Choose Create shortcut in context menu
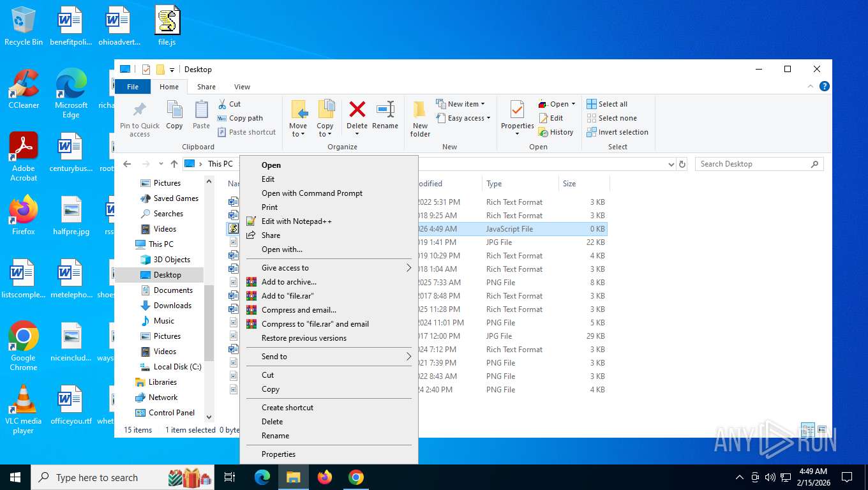The height and width of the screenshot is (490, 868). click(x=329, y=408)
